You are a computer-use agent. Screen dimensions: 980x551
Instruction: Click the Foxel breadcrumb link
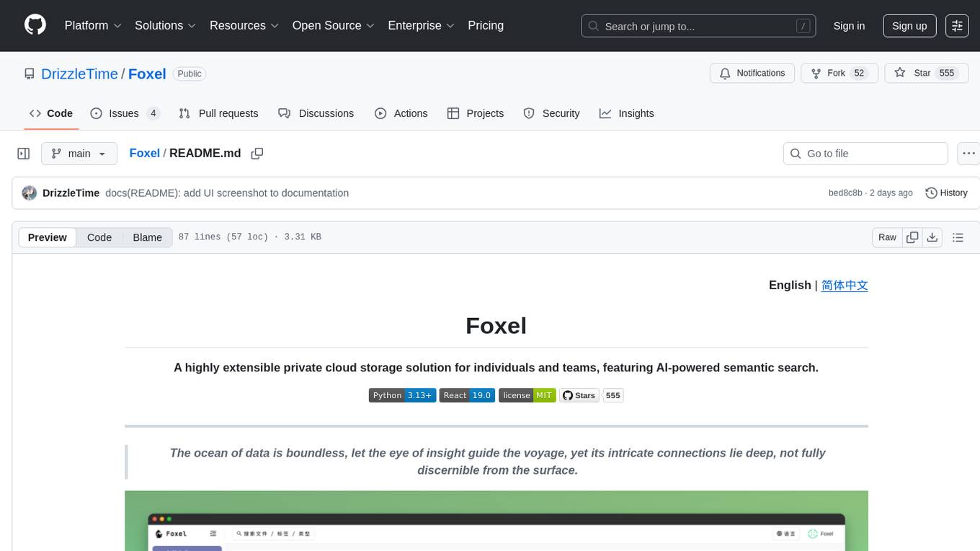[144, 153]
